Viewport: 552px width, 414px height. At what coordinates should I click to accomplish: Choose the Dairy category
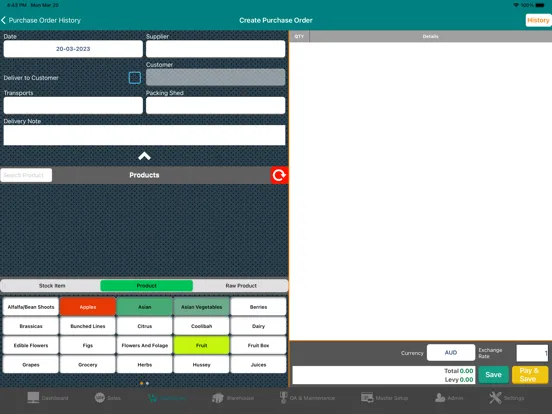click(x=258, y=326)
